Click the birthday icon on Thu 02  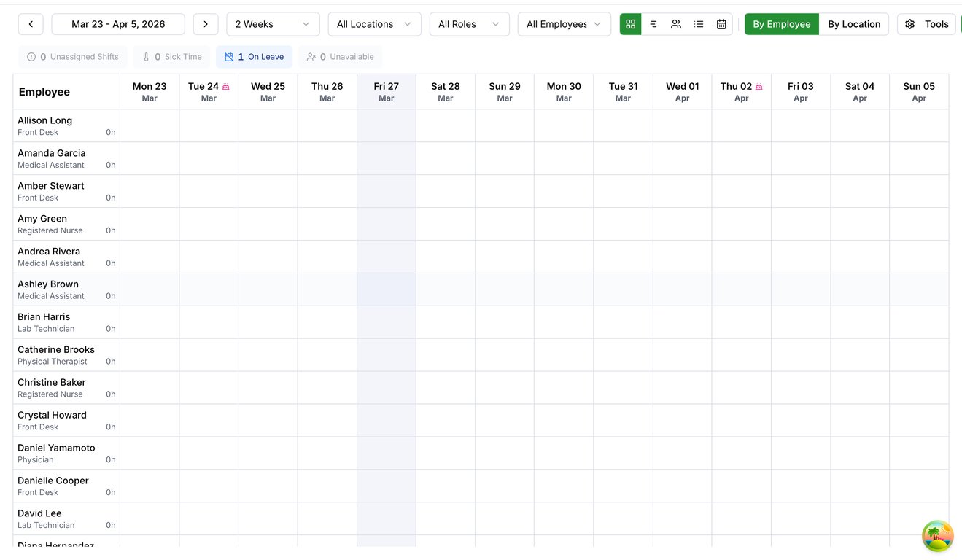tap(759, 87)
